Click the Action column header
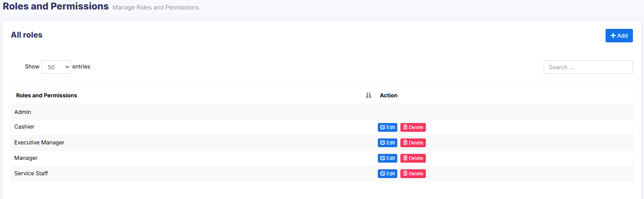This screenshot has height=199, width=644. point(389,95)
